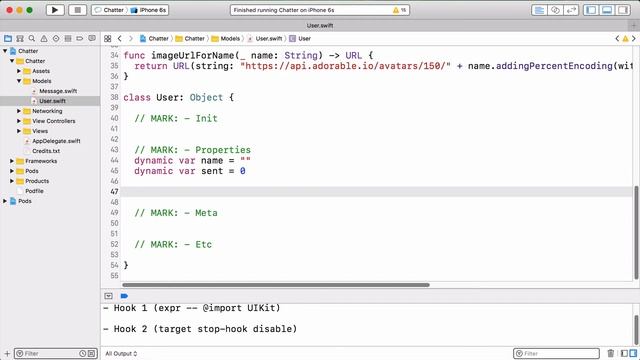Hide the debug area
This screenshot has height=360, width=640.
point(108,296)
